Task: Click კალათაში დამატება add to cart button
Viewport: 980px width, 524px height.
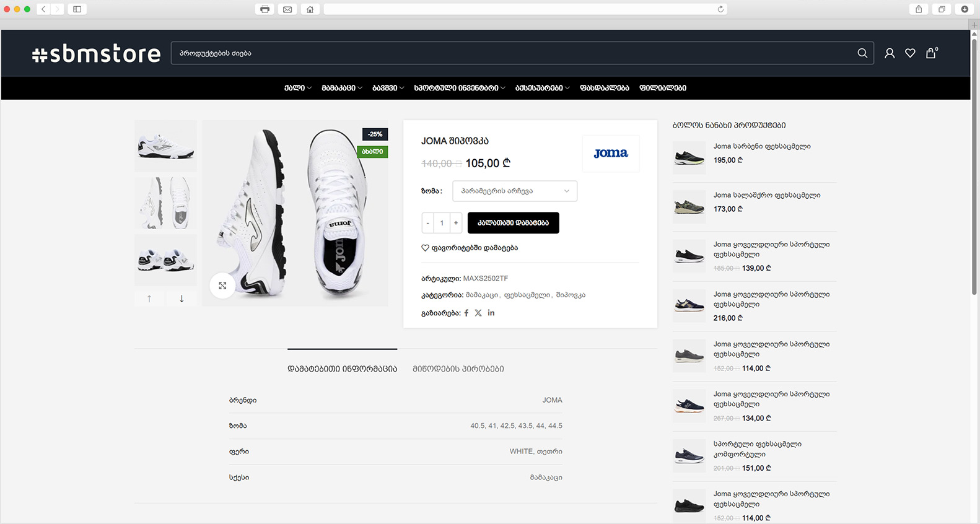Action: pyautogui.click(x=514, y=223)
